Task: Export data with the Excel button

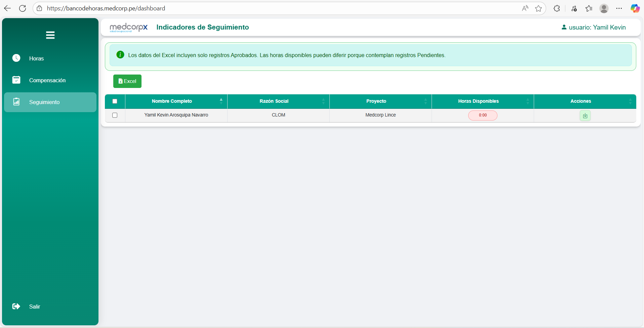Action: point(127,81)
